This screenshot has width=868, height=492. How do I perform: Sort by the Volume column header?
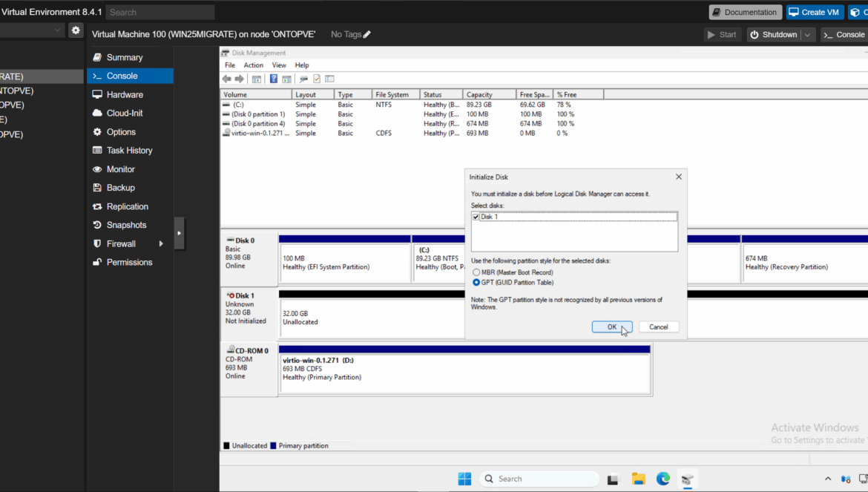256,95
